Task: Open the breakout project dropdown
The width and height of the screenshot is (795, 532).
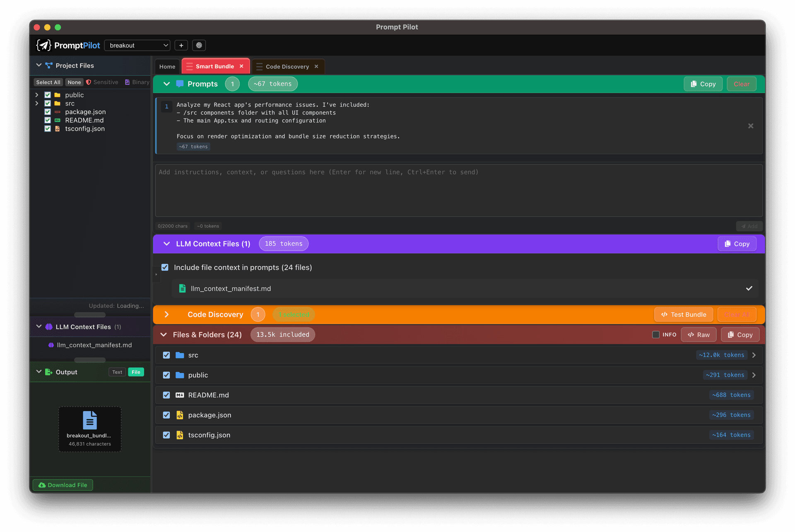Action: click(x=137, y=45)
